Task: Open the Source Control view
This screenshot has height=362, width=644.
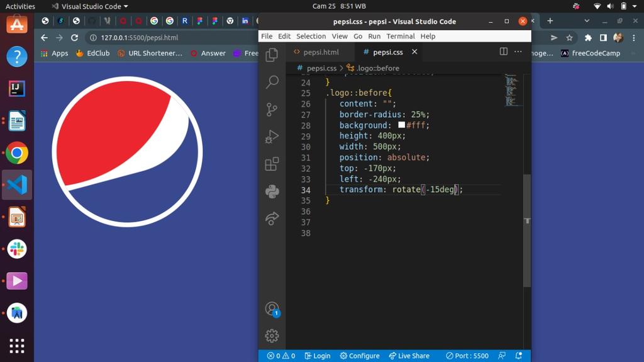Action: [x=272, y=110]
